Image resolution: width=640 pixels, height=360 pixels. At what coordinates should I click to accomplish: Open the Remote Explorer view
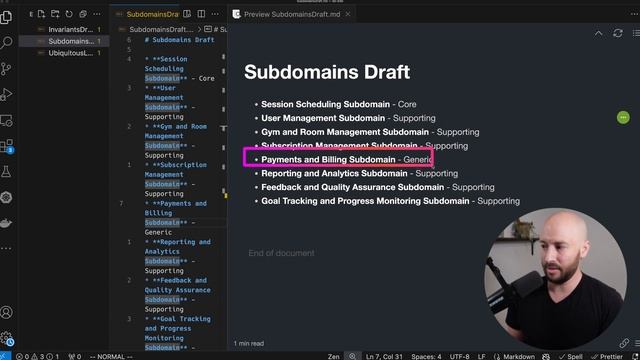pos(6,120)
